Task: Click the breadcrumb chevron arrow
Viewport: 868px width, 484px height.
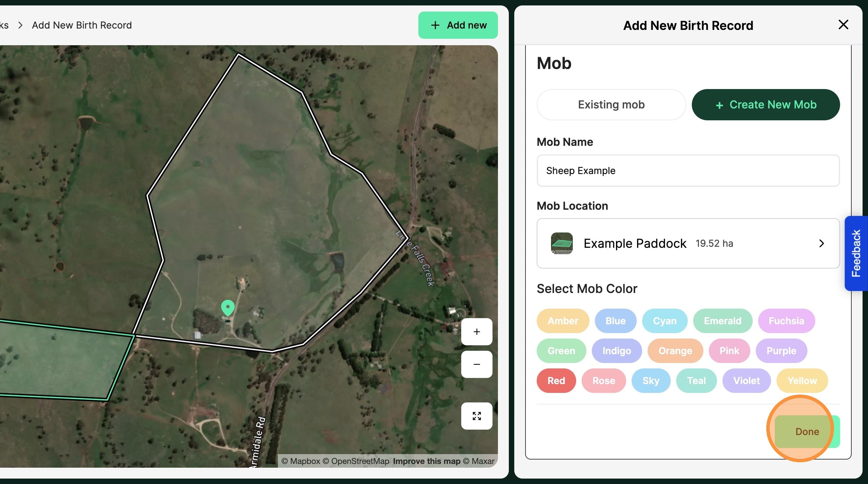Action: coord(20,25)
